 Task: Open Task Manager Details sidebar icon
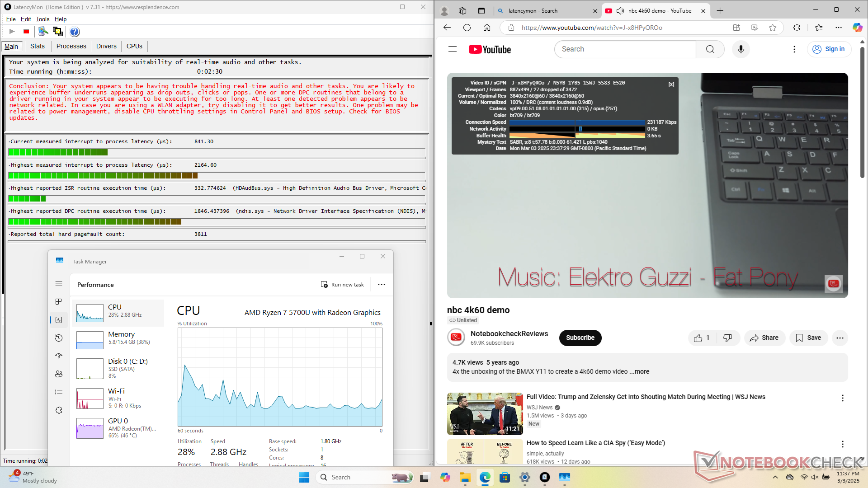pos(59,392)
